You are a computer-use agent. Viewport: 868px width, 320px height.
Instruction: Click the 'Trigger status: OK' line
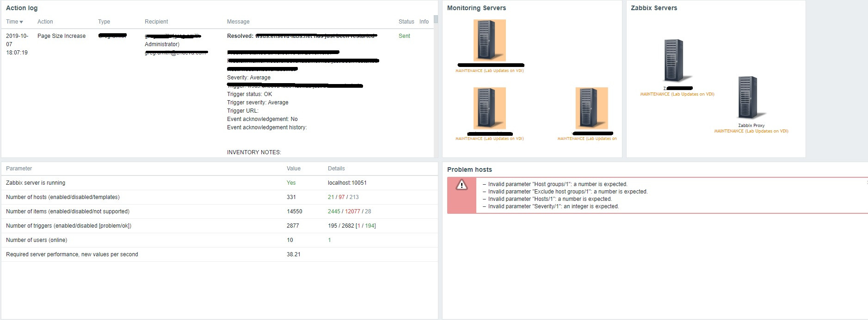tap(249, 94)
